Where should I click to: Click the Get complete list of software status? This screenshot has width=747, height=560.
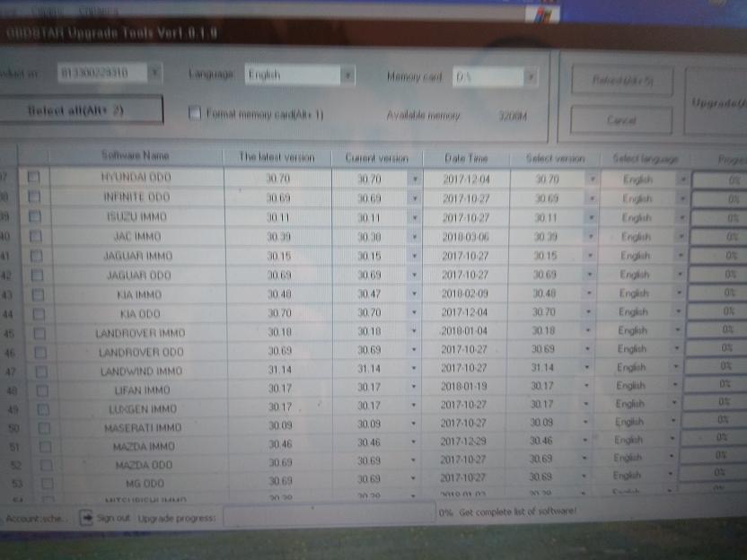[x=517, y=512]
